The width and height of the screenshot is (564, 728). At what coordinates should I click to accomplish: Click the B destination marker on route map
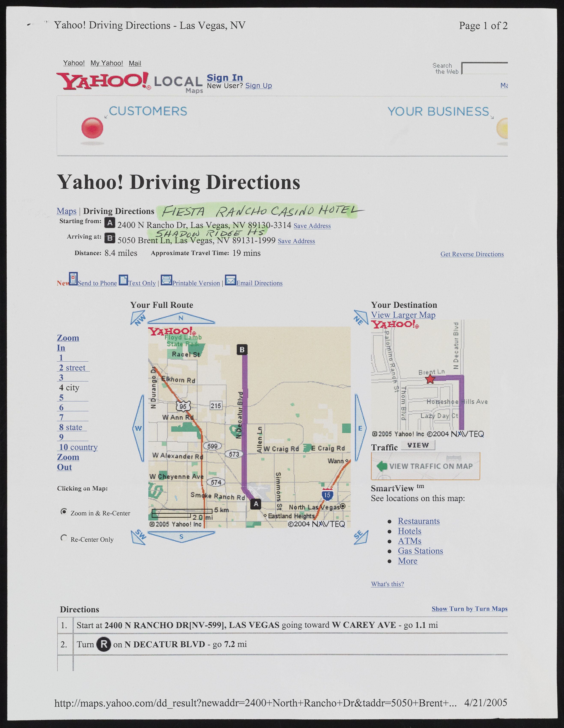tap(242, 350)
